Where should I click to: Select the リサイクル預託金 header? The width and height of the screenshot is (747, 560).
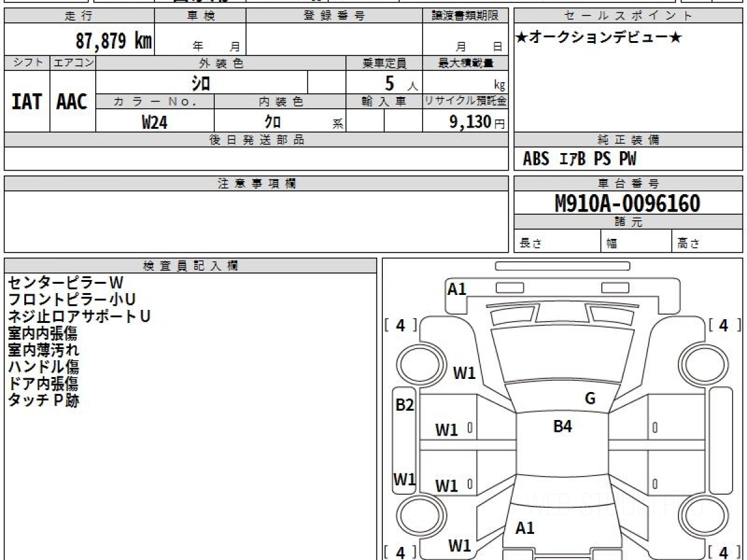(465, 102)
